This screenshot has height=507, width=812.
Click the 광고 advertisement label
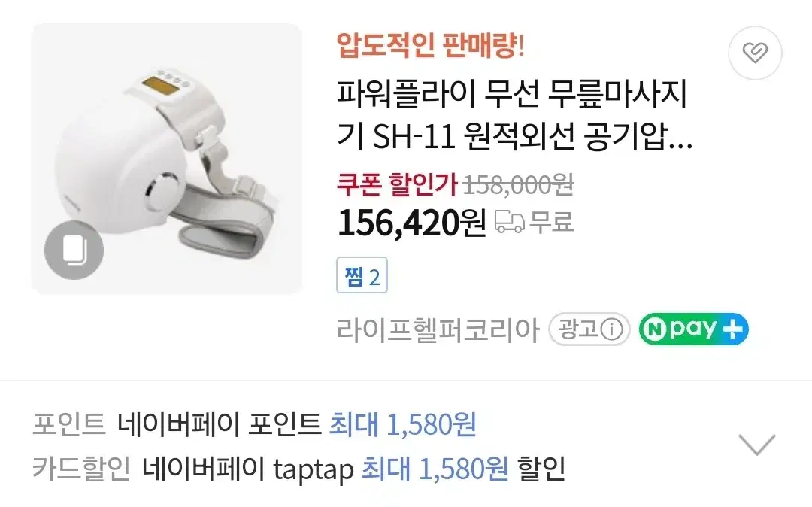pos(589,329)
